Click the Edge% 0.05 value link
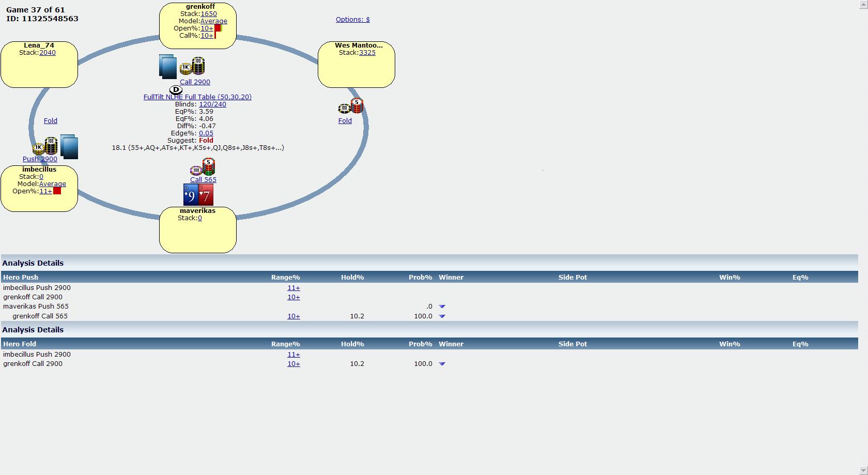 coord(206,133)
